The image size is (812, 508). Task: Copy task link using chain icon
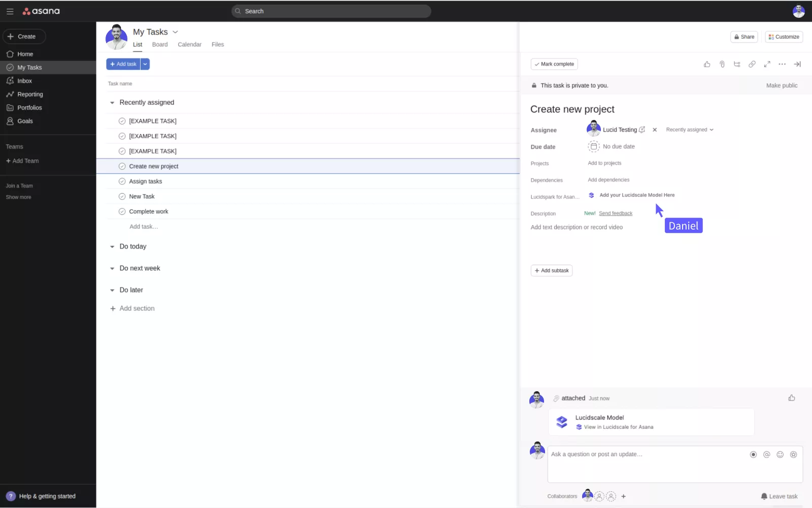pos(752,64)
